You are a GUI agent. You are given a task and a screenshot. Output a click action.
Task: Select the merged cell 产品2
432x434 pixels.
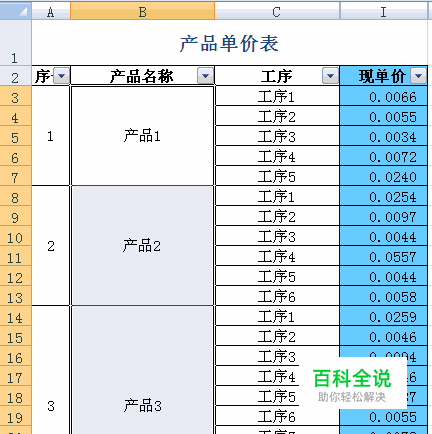click(x=142, y=246)
